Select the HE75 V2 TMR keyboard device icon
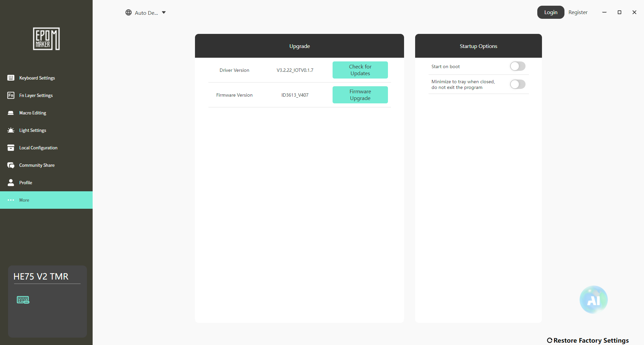This screenshot has height=345, width=644. coord(23,300)
